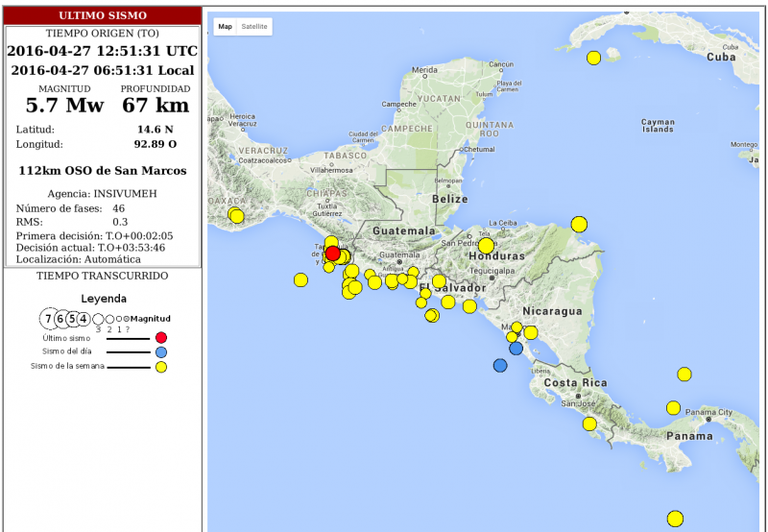
Task: Click the magnitude 4 legend circle
Action: (84, 319)
